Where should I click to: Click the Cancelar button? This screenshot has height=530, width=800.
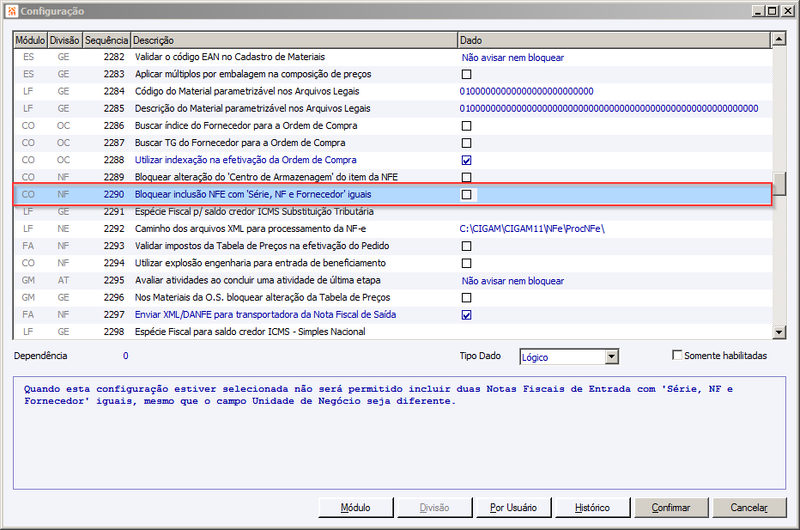coord(749,508)
